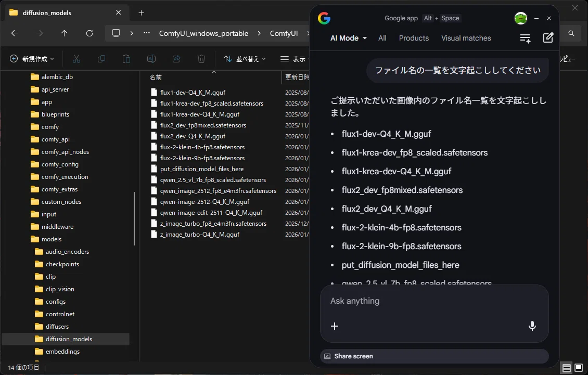Add a new File Explorer tab
The height and width of the screenshot is (375, 588).
click(x=142, y=13)
